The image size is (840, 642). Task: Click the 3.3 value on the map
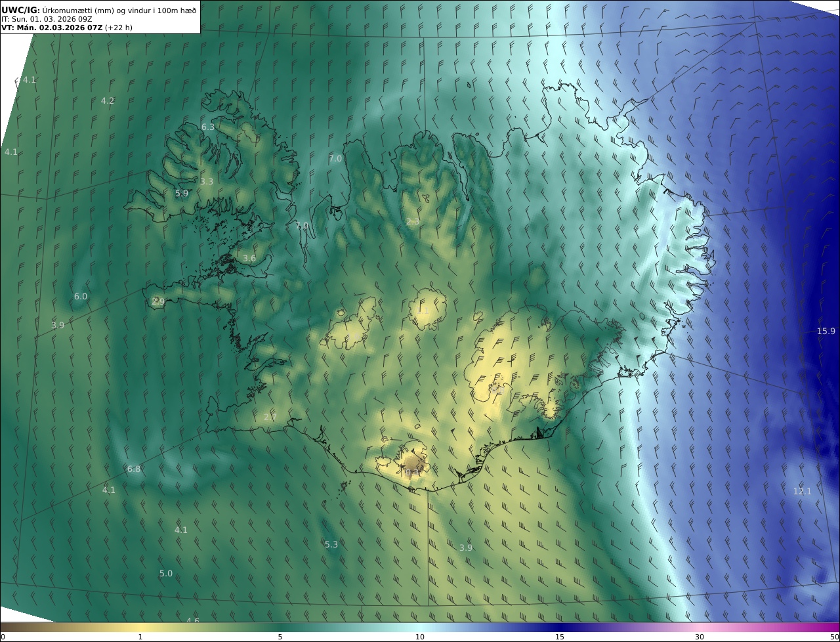coord(207,181)
